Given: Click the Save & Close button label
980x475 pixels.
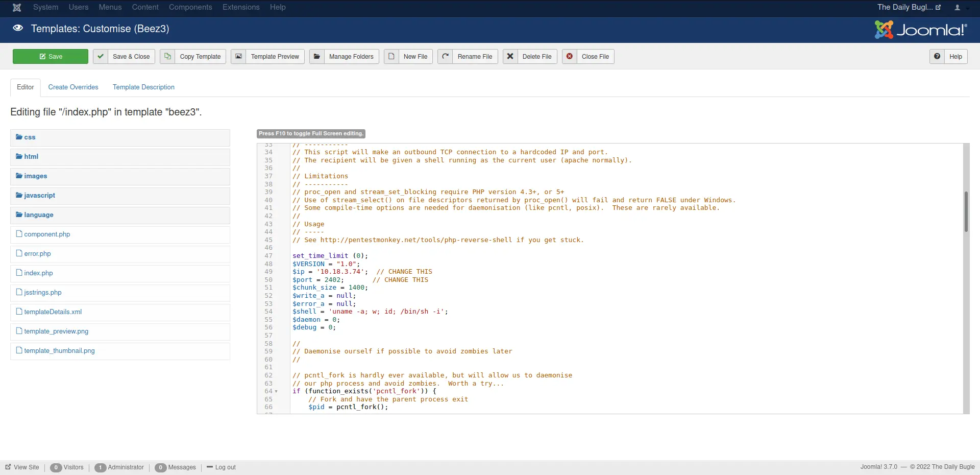Looking at the screenshot, I should [131, 57].
